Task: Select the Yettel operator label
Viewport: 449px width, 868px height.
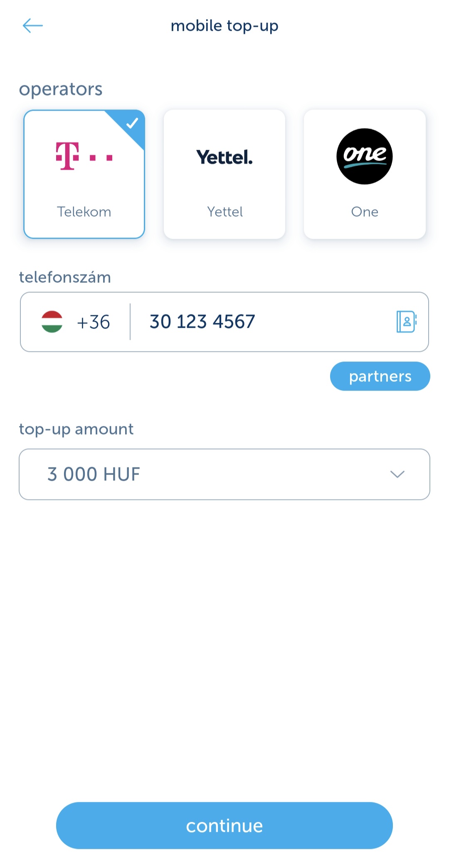Action: click(x=225, y=212)
